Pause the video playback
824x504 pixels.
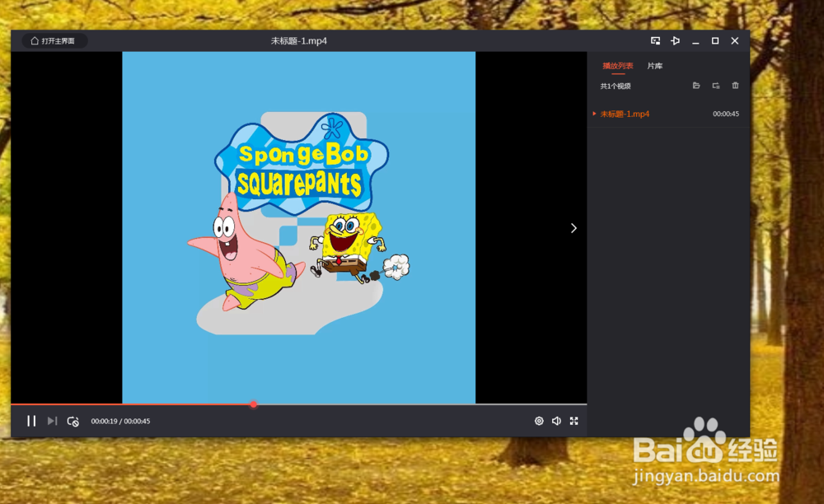[x=31, y=421]
